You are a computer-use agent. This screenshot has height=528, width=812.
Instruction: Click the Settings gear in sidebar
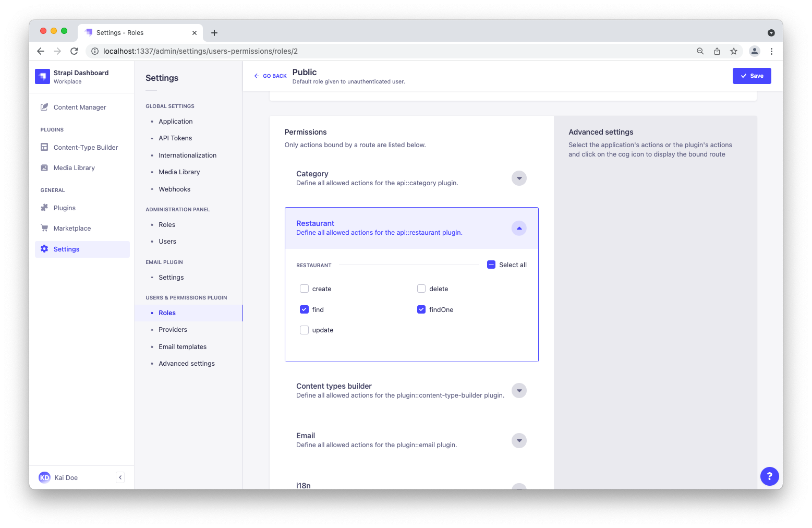tap(45, 249)
